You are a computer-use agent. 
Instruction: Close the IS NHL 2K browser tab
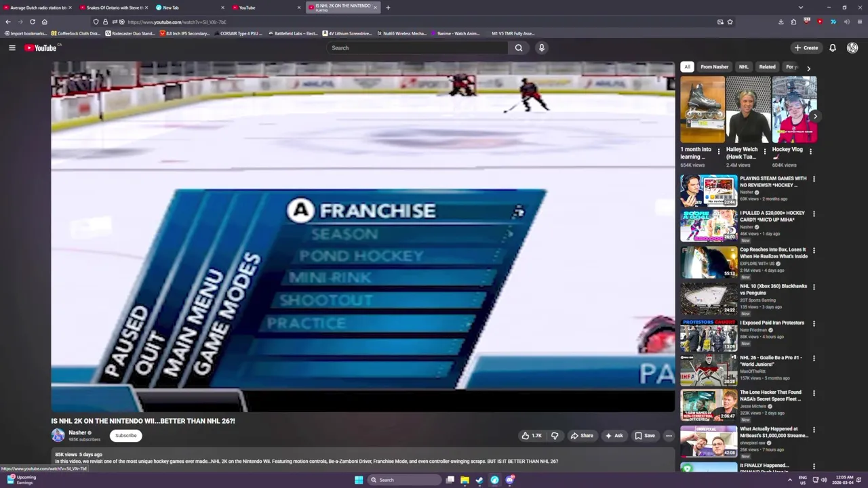pos(375,7)
